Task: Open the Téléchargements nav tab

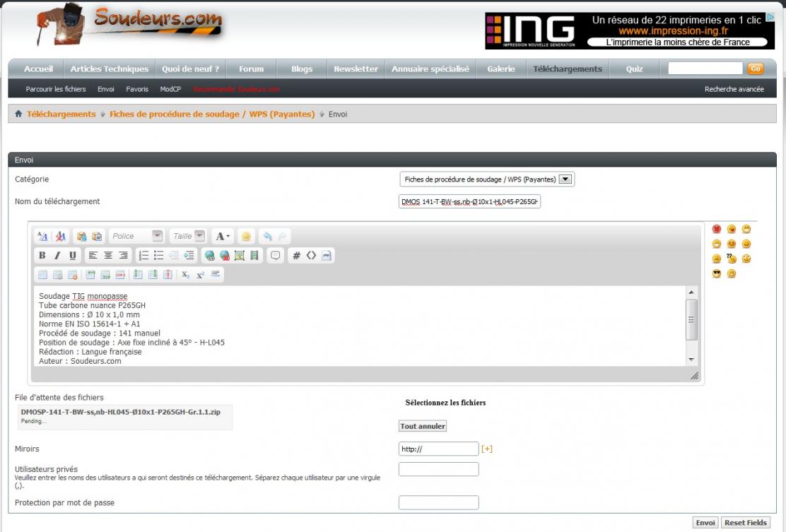Action: [568, 69]
